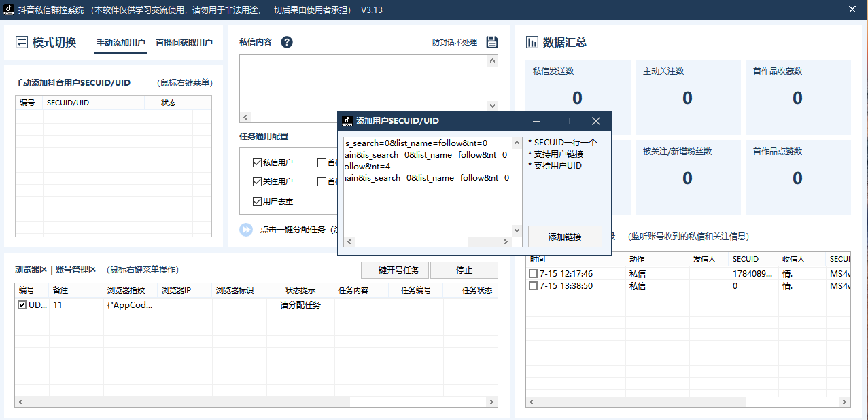The width and height of the screenshot is (868, 420).
Task: Click the TikTok logo in 添加用户 dialog title
Action: pyautogui.click(x=347, y=120)
